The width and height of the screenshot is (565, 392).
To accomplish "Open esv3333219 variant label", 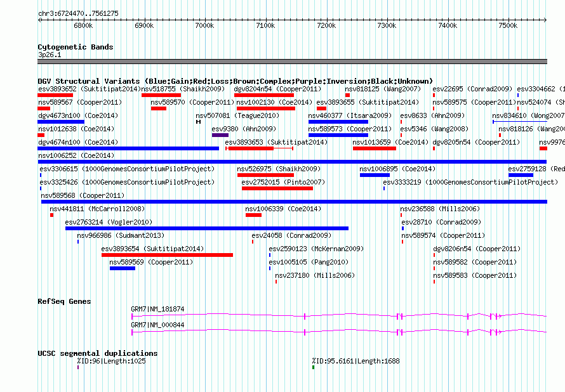I will tap(470, 182).
